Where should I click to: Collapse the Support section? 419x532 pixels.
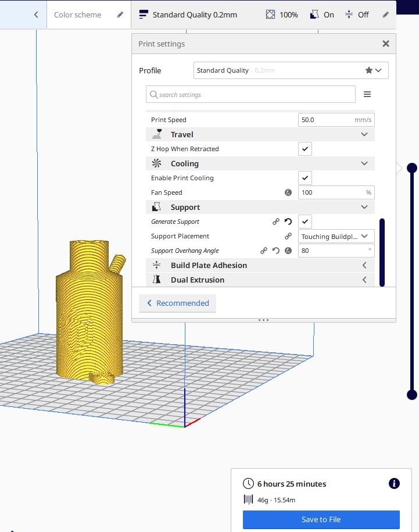364,207
